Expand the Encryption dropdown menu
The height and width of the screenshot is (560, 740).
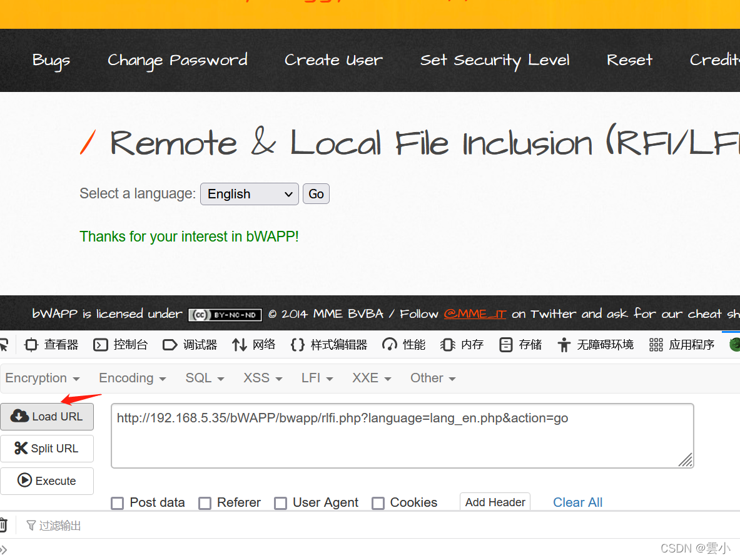[x=43, y=378]
